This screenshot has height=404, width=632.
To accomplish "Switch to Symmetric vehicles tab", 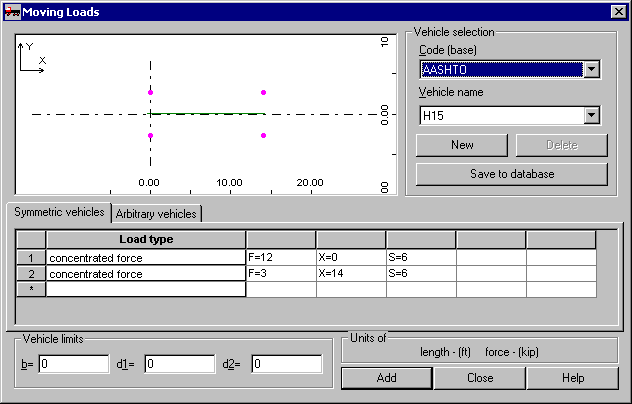I will click(x=59, y=212).
